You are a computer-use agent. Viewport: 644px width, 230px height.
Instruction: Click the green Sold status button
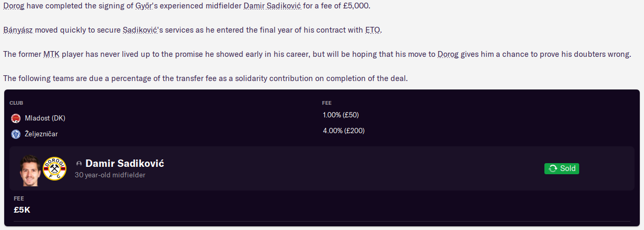click(561, 168)
